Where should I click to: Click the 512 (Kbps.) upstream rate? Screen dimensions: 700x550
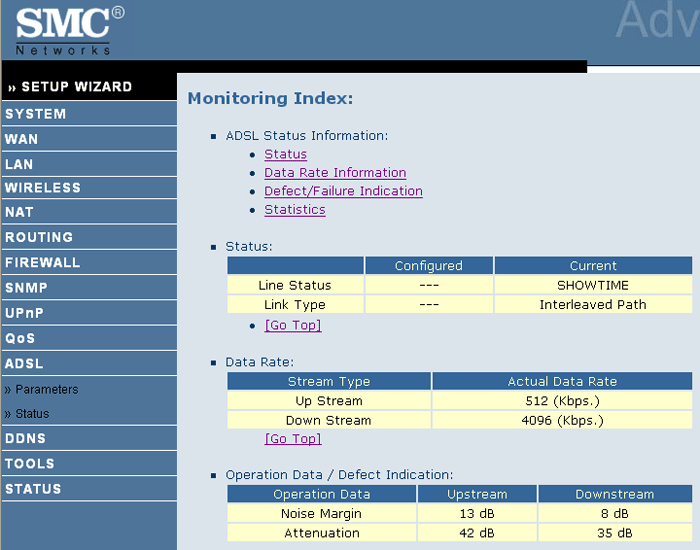click(562, 401)
